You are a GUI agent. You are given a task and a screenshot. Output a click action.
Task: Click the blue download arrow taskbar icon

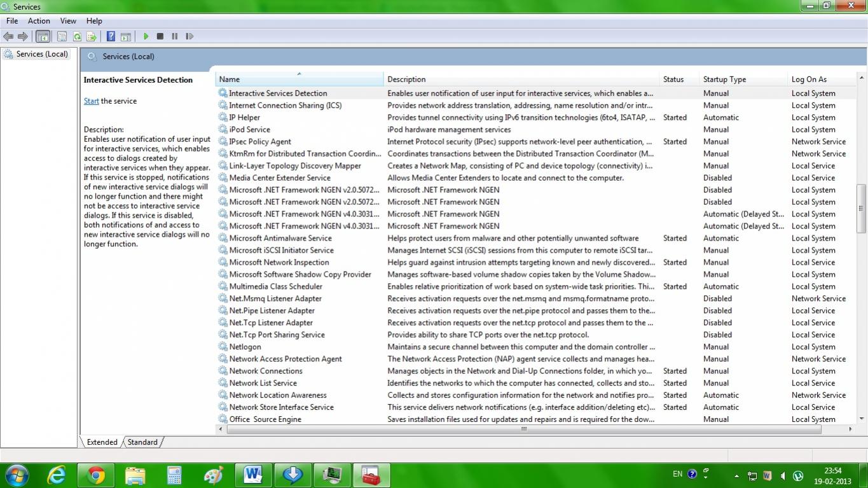coord(293,475)
